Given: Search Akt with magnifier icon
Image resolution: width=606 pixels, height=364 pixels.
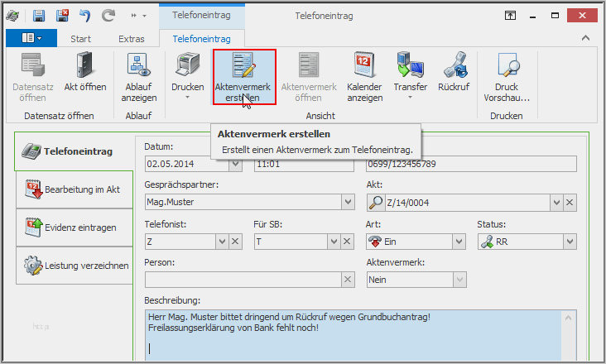Looking at the screenshot, I should tap(376, 202).
